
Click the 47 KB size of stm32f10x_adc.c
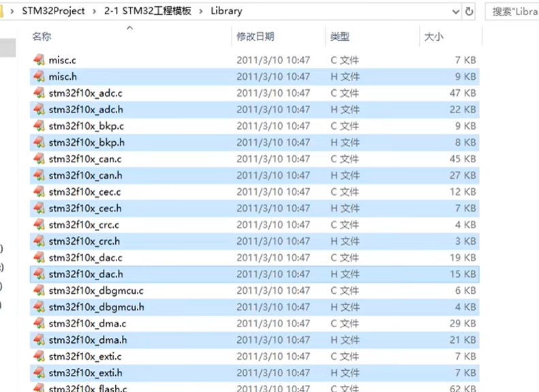(463, 93)
